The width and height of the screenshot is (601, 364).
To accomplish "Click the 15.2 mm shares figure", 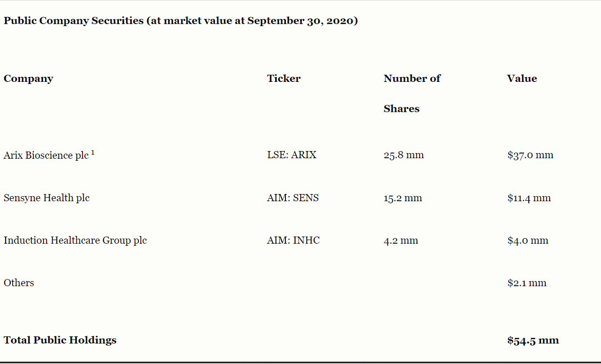I will pyautogui.click(x=402, y=198).
